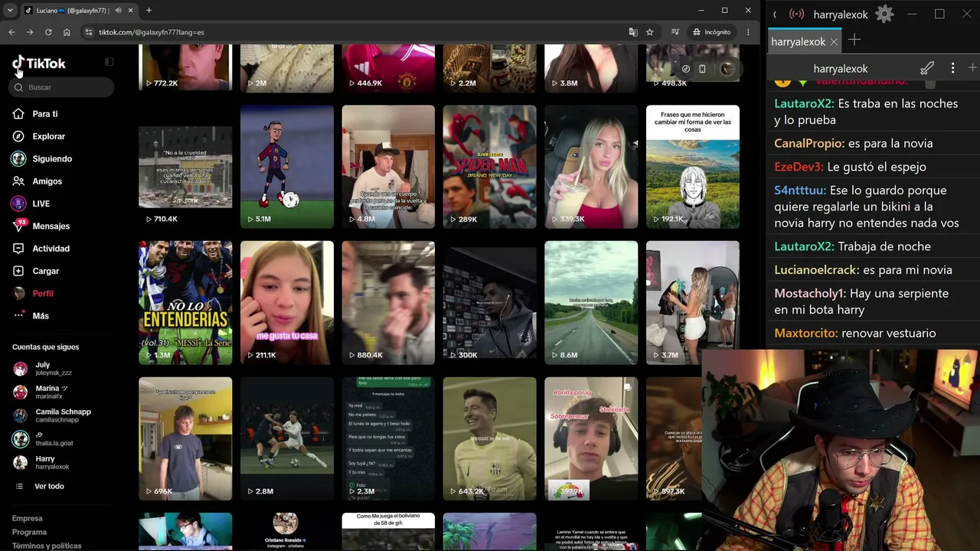This screenshot has width=980, height=551.
Task: Click the live broadcast indicator icon
Action: (797, 14)
